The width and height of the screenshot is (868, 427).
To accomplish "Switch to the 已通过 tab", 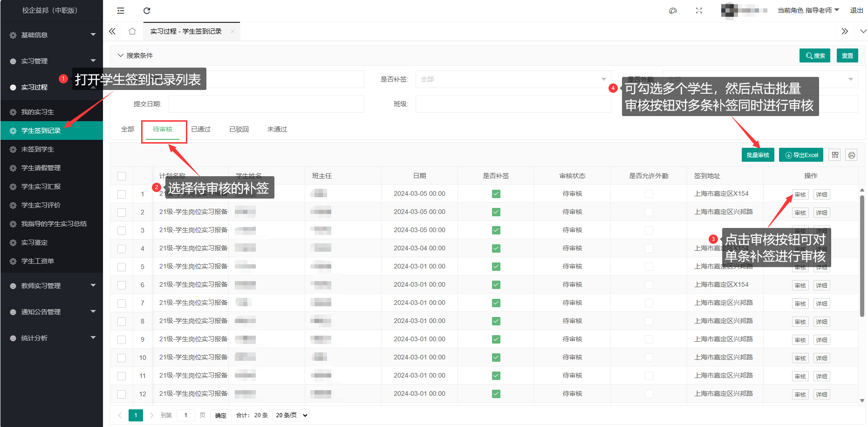I will point(201,129).
